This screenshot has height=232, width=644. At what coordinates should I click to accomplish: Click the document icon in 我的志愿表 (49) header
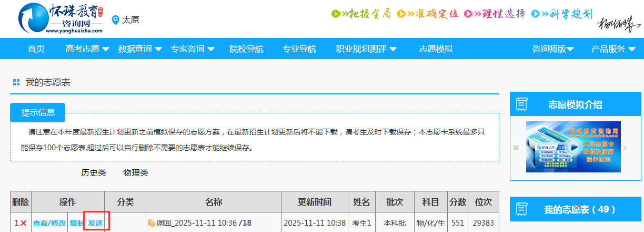coord(522,209)
